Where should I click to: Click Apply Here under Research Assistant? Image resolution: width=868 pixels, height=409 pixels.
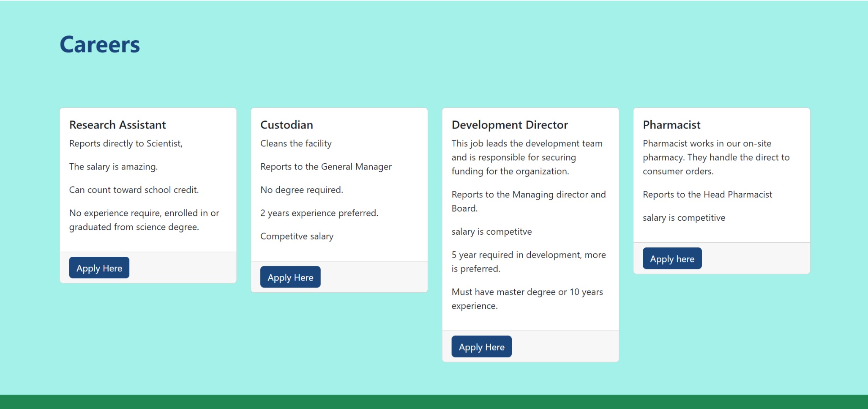tap(99, 268)
